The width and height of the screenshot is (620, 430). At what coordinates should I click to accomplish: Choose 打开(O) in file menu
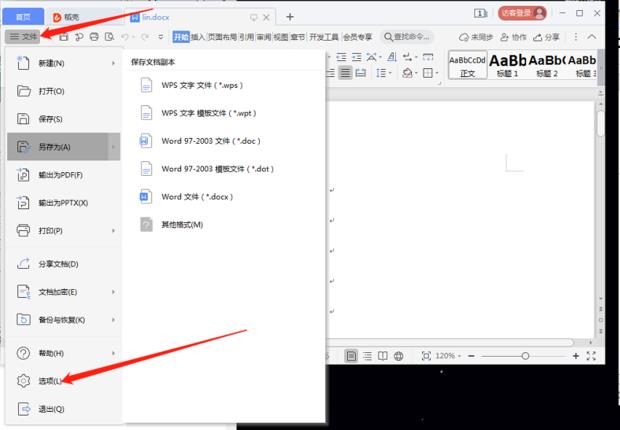63,91
